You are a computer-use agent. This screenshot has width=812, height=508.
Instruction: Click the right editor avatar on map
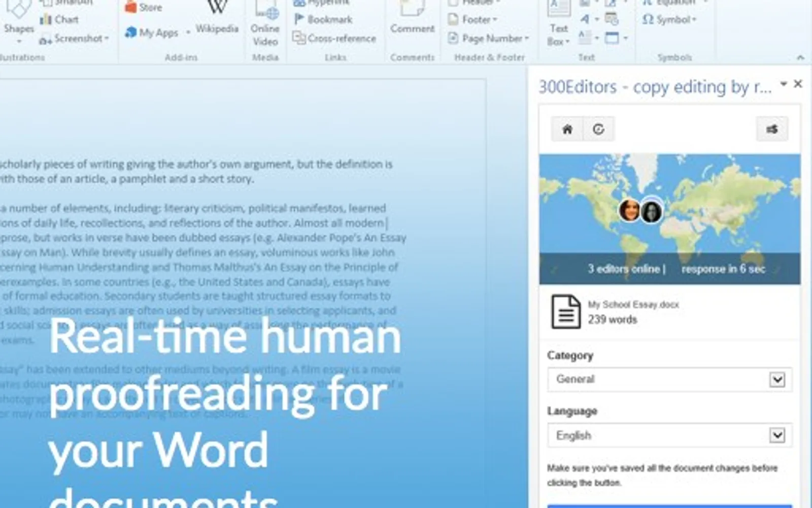(651, 211)
